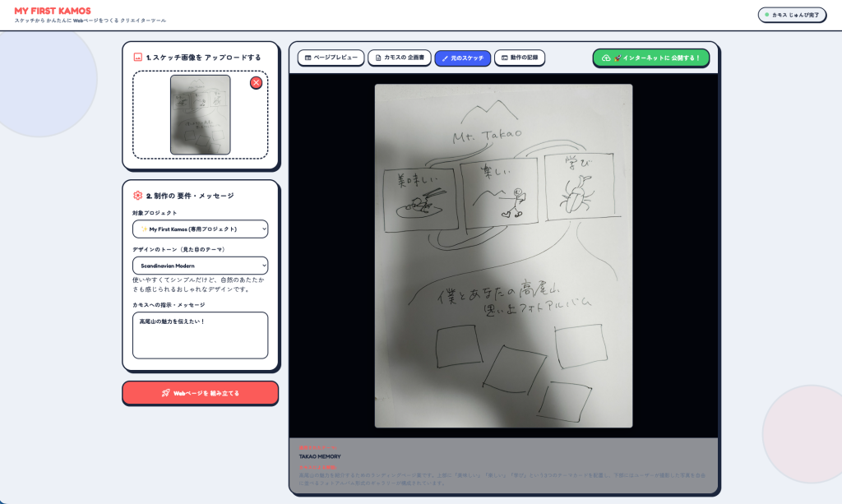This screenshot has height=504, width=842.
Task: Click the large Mt. Takao sketch image
Action: (x=503, y=256)
